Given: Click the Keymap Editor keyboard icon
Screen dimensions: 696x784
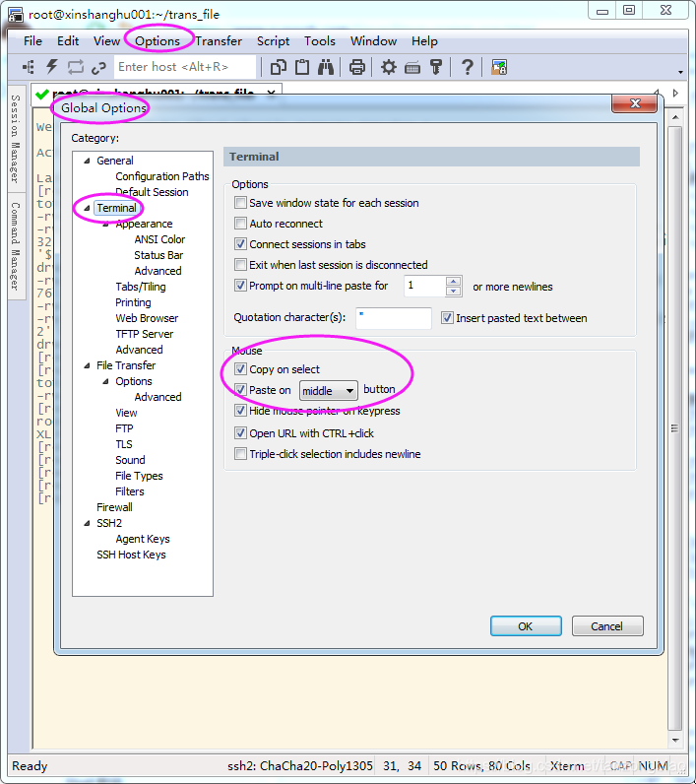Looking at the screenshot, I should (x=412, y=68).
